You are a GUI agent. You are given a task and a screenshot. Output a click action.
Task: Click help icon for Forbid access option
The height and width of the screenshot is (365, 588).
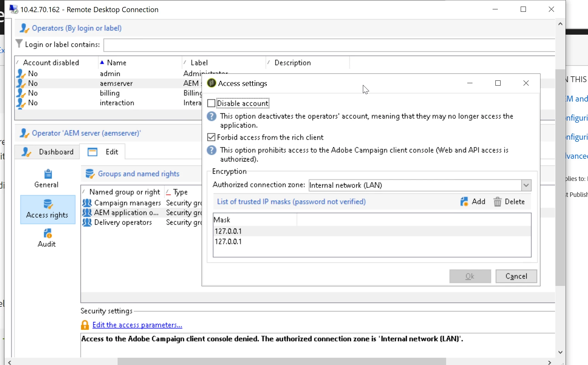pos(212,150)
